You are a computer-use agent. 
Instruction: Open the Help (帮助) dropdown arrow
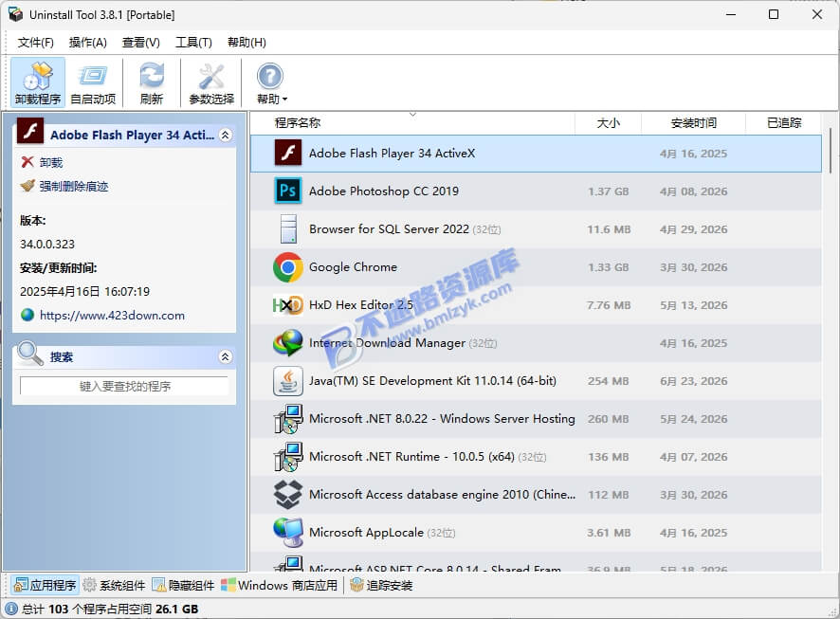pos(284,100)
